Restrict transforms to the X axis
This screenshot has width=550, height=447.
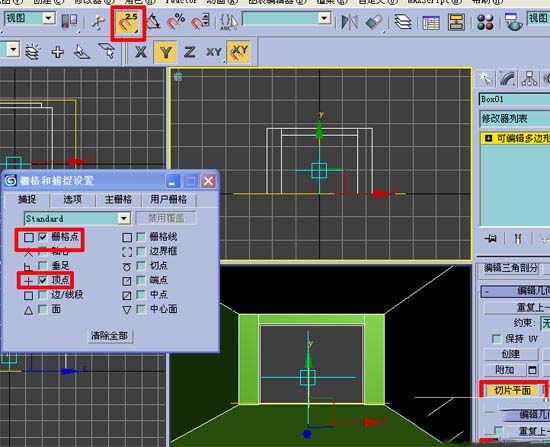141,52
